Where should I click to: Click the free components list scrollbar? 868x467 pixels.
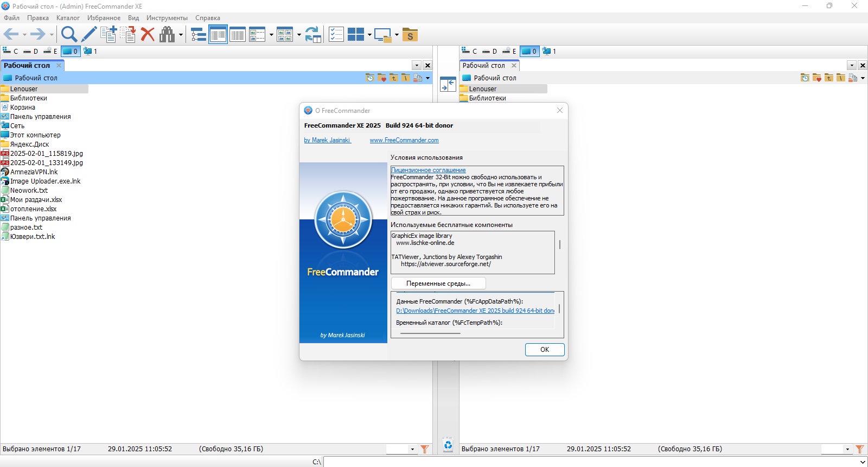[x=560, y=245]
